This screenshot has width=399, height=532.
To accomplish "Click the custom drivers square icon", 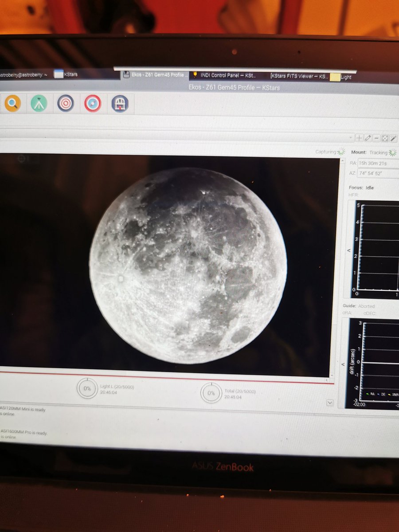I will (x=384, y=138).
